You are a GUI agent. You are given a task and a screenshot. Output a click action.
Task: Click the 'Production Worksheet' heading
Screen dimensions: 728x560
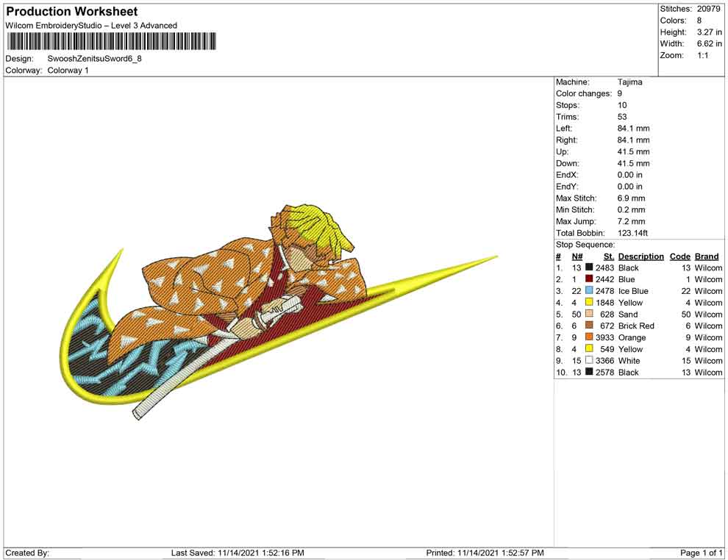point(72,11)
